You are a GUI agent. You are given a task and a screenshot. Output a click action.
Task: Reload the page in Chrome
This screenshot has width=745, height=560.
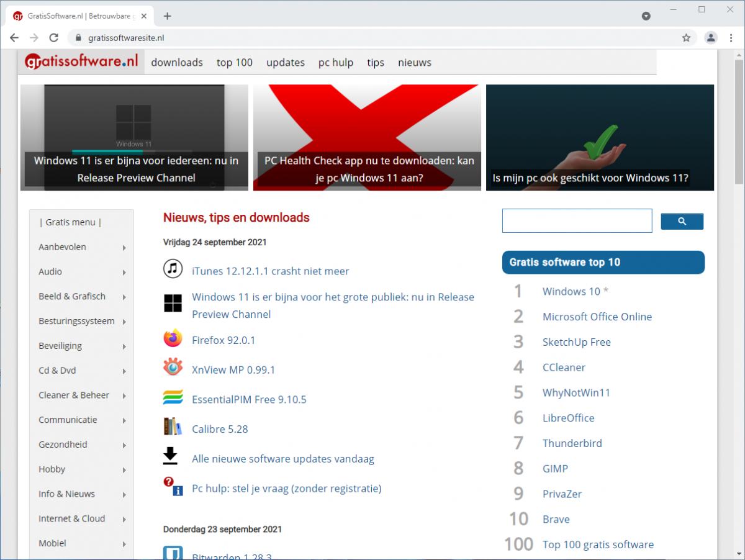click(x=54, y=38)
